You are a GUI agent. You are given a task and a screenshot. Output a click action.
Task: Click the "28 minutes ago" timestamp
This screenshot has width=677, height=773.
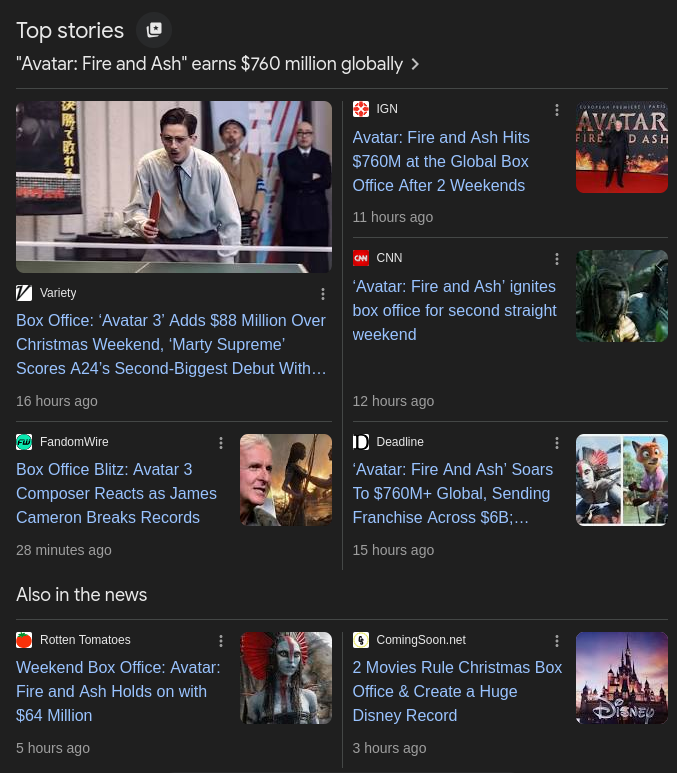pos(64,550)
